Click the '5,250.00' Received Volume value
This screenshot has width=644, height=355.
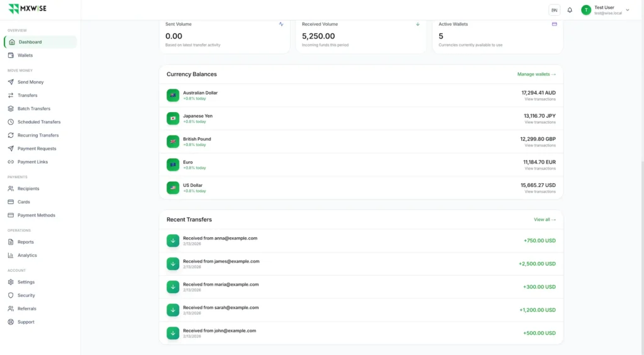pyautogui.click(x=318, y=36)
